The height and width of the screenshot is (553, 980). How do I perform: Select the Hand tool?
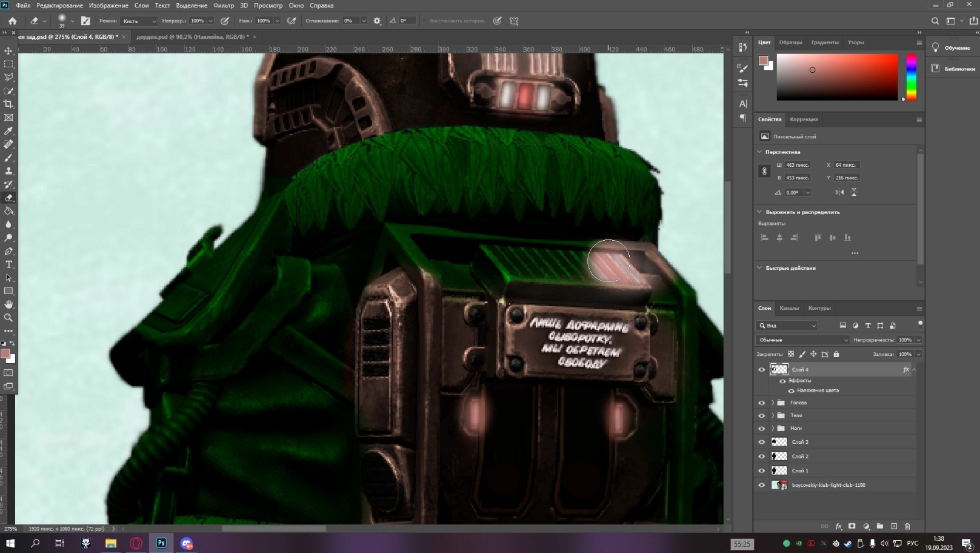click(8, 304)
